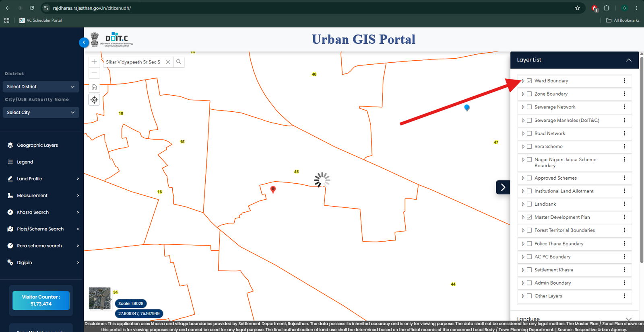The image size is (644, 332).
Task: Run the map location search
Action: click(x=179, y=62)
